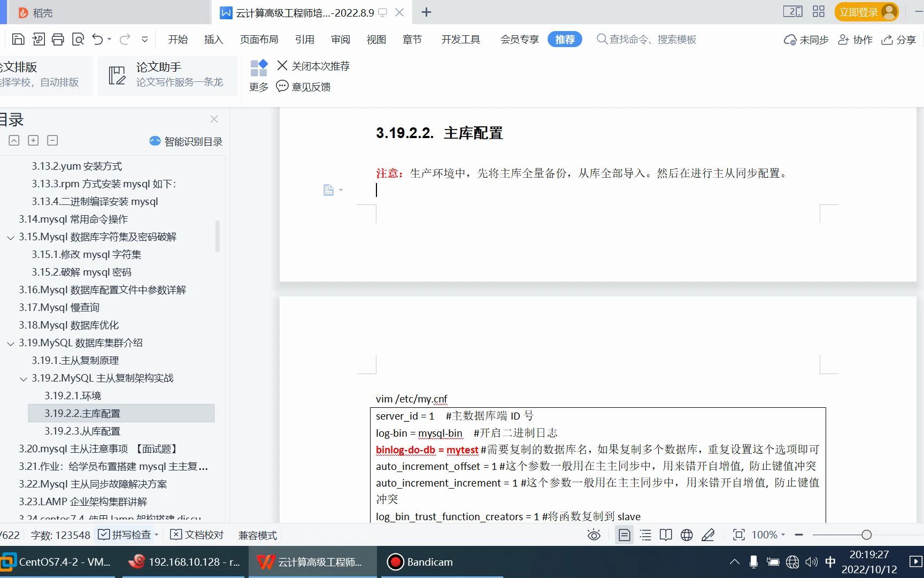Viewport: 924px width, 578px height.
Task: Open the 开发工具 tab
Action: (x=460, y=39)
